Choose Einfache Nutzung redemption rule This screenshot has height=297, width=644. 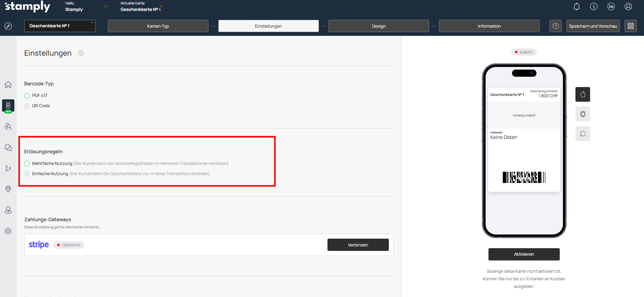tap(27, 174)
